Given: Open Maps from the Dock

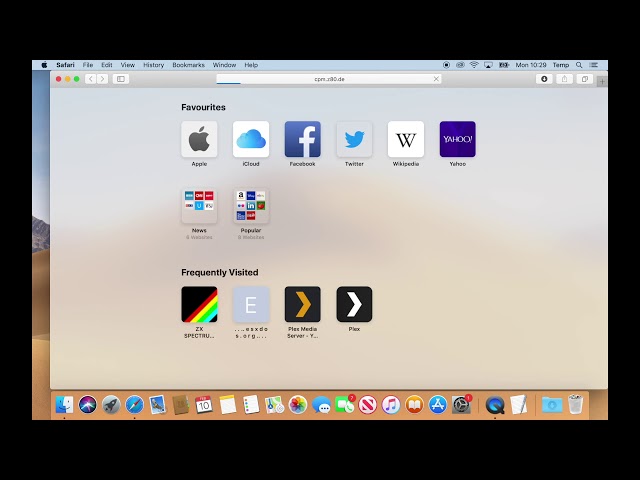Looking at the screenshot, I should pos(274,405).
